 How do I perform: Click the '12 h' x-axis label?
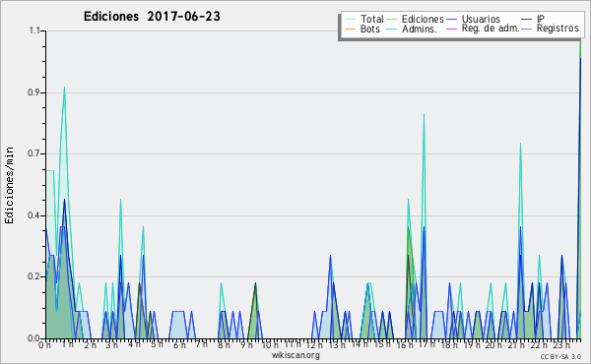click(x=314, y=345)
